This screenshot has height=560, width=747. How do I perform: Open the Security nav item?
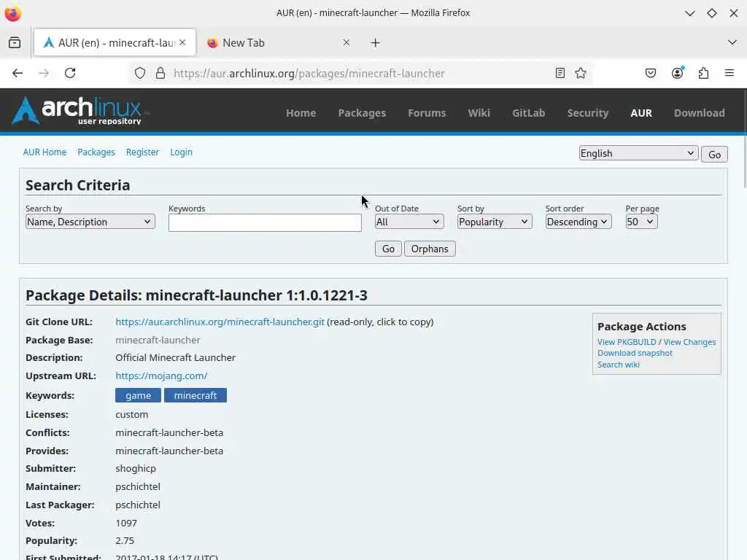[x=587, y=113]
